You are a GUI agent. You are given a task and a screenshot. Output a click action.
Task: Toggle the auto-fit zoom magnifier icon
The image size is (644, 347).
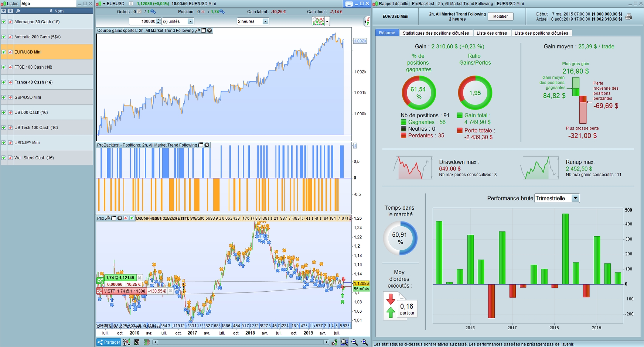(x=344, y=342)
